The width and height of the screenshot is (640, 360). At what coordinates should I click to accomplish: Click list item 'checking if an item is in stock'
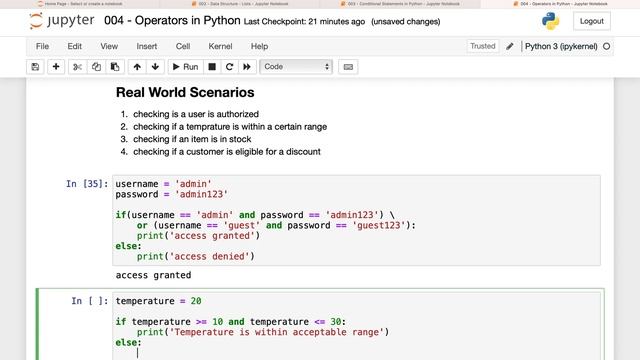coord(192,139)
